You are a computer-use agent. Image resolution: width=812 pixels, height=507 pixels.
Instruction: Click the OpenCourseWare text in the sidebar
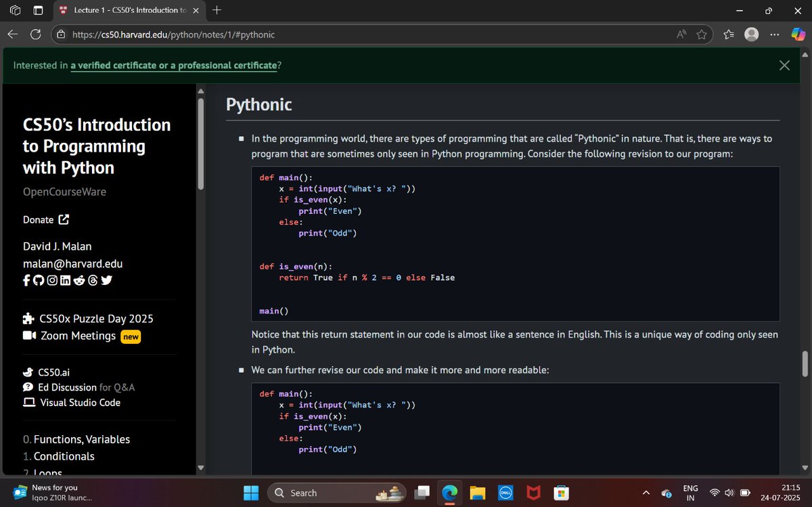(65, 192)
